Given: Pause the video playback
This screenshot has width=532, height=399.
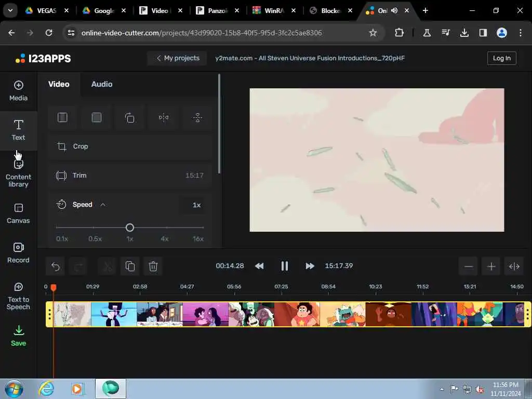Looking at the screenshot, I should point(285,266).
